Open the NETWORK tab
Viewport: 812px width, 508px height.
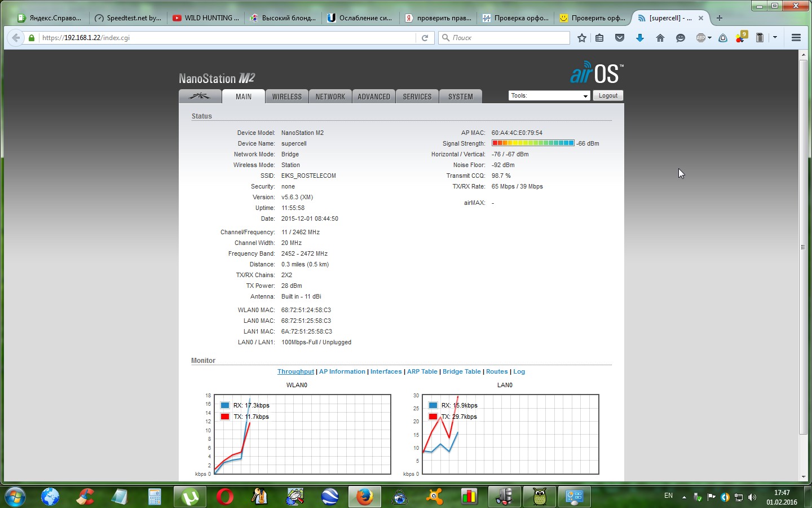pos(330,97)
